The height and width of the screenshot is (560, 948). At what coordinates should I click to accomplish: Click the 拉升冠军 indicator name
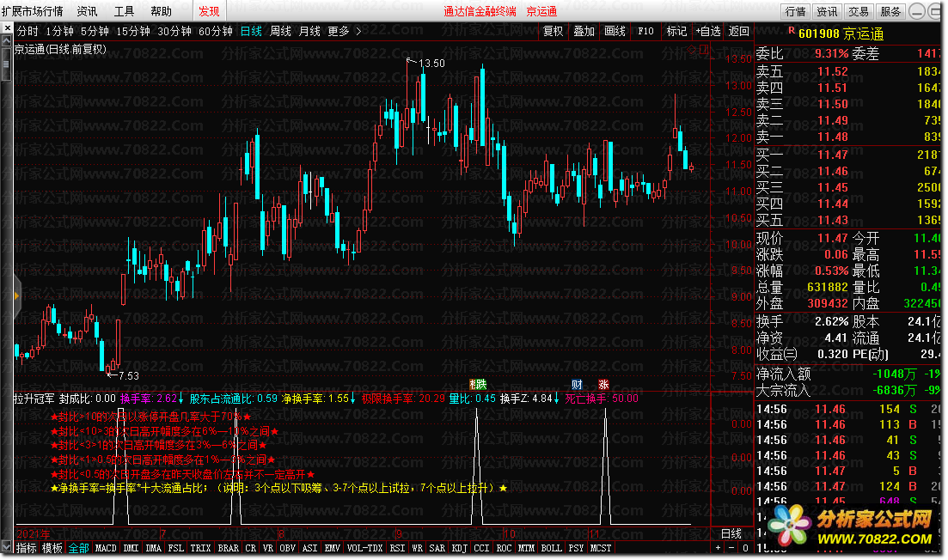[x=34, y=399]
